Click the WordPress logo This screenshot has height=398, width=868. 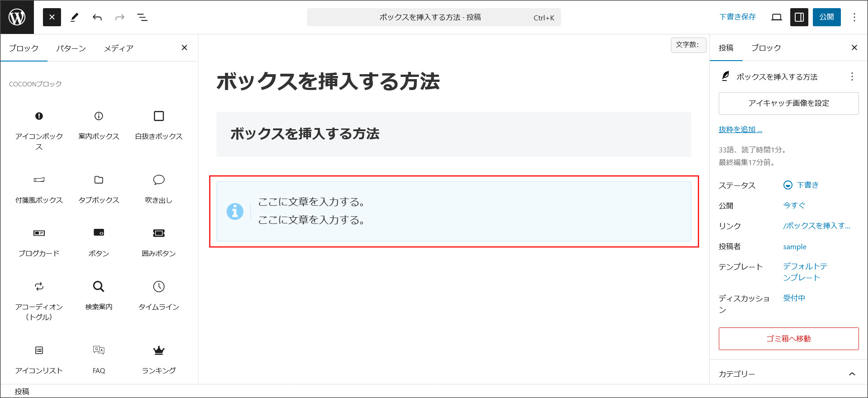tap(17, 17)
